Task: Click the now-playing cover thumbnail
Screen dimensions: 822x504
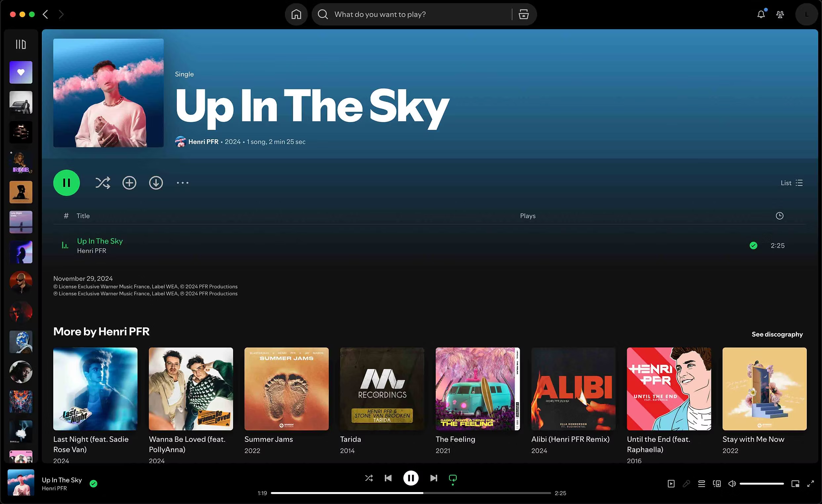Action: (21, 482)
